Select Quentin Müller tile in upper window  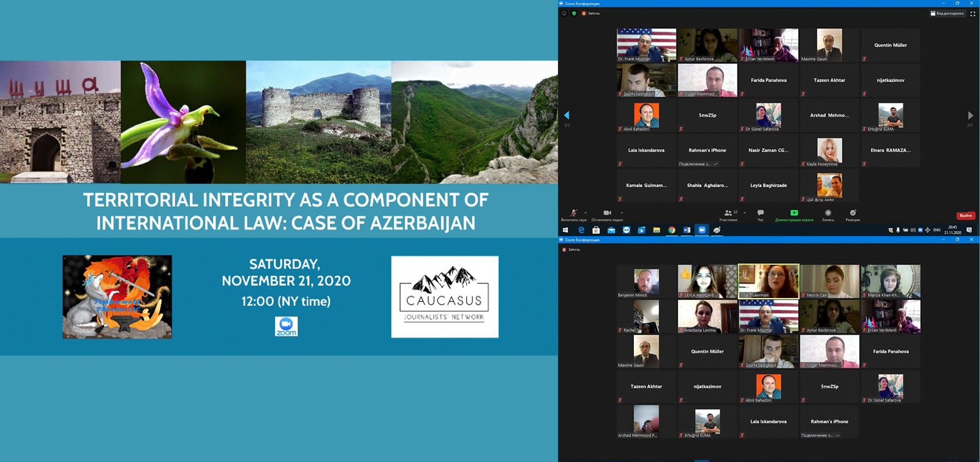click(891, 45)
